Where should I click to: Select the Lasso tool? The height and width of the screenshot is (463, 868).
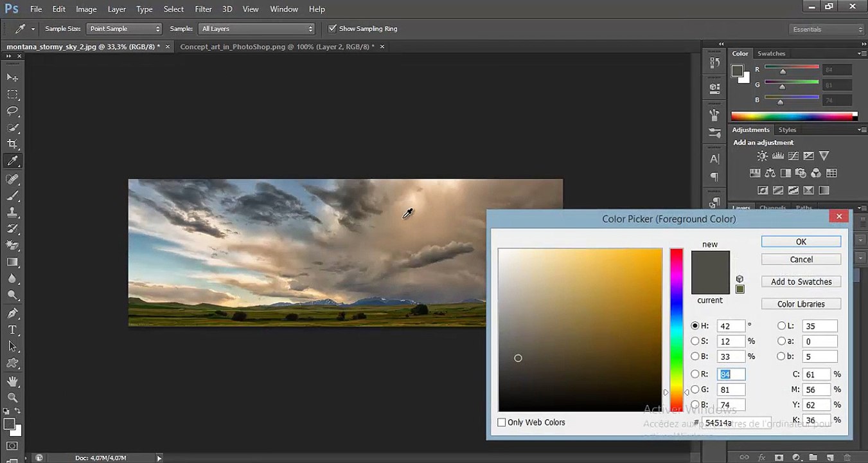click(12, 111)
